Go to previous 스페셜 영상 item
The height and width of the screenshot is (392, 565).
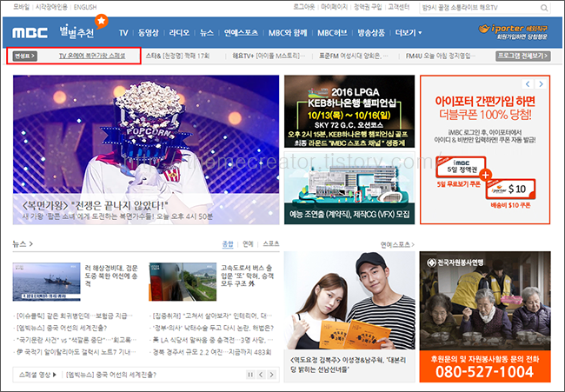262,375
